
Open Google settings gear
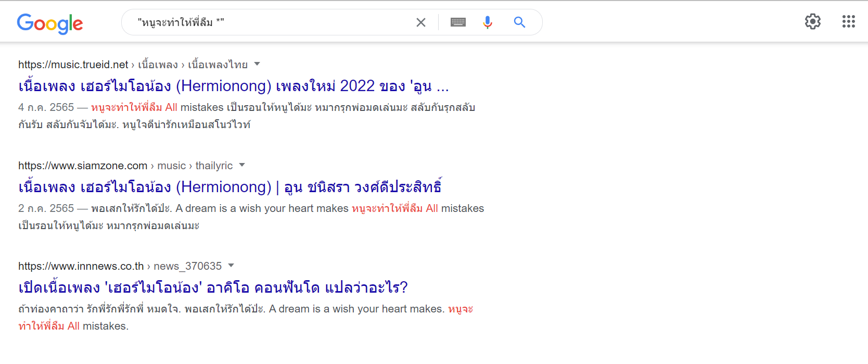pos(813,21)
